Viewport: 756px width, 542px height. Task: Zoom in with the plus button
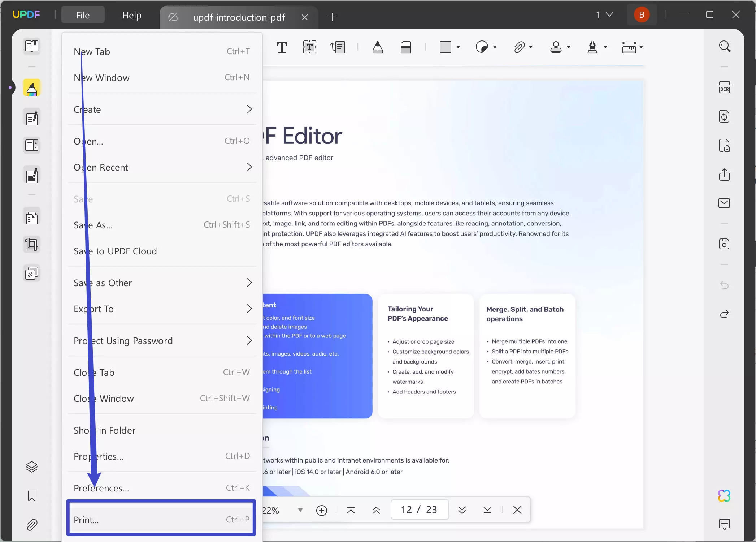[321, 510]
